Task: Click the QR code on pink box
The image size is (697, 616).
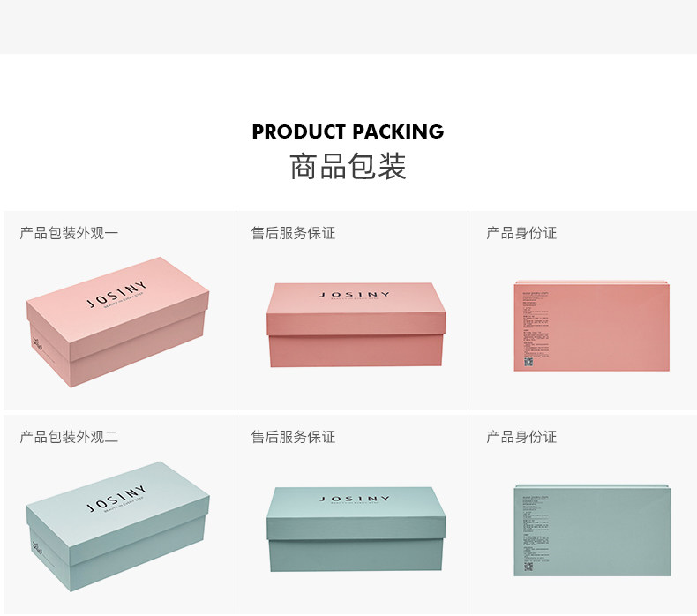Action: pyautogui.click(x=528, y=362)
